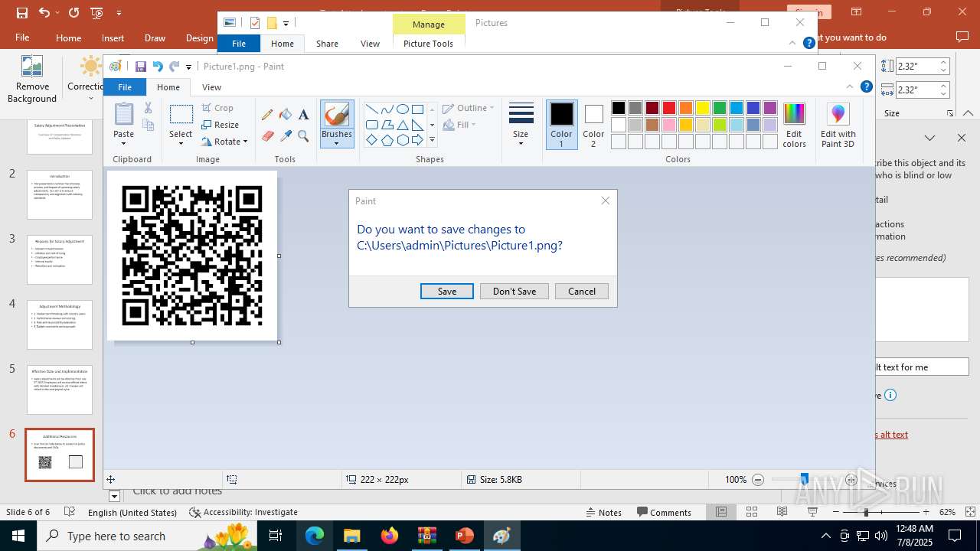Click Save icon in Paint quick access toolbar
This screenshot has width=980, height=551.
pyautogui.click(x=141, y=67)
